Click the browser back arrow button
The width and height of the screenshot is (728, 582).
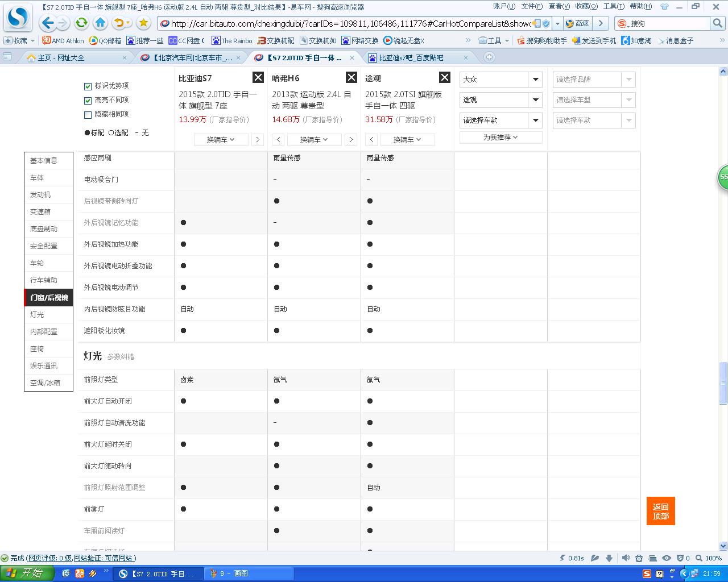click(x=48, y=23)
